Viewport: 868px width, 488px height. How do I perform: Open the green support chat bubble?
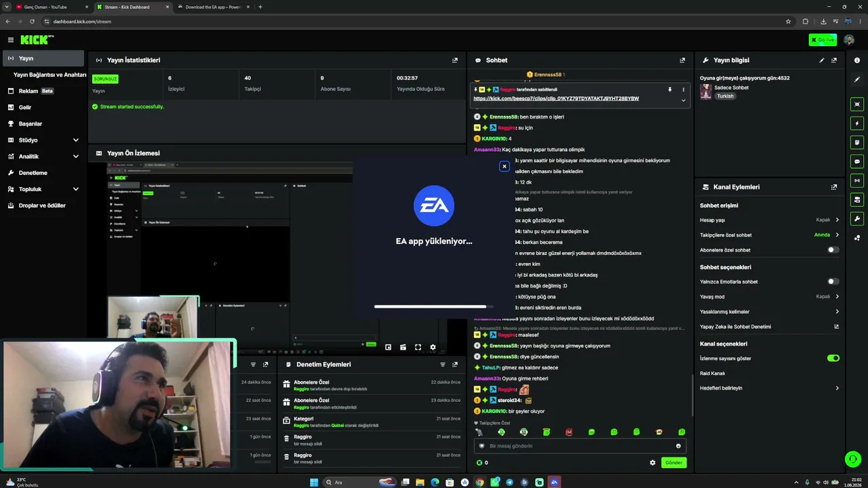[x=853, y=459]
